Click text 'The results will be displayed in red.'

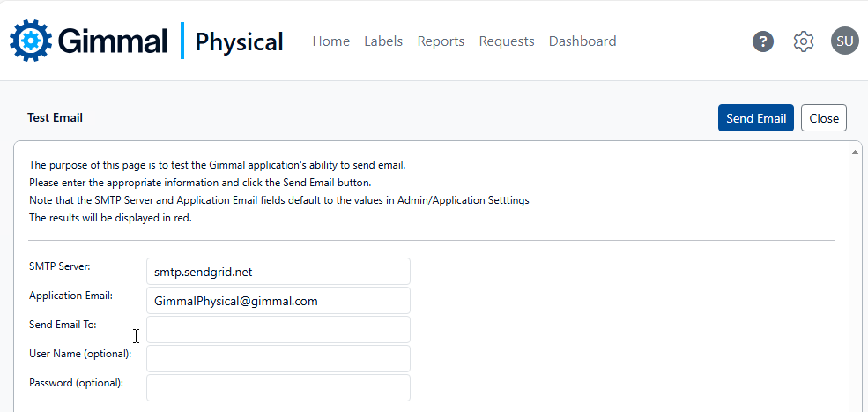[x=110, y=218]
